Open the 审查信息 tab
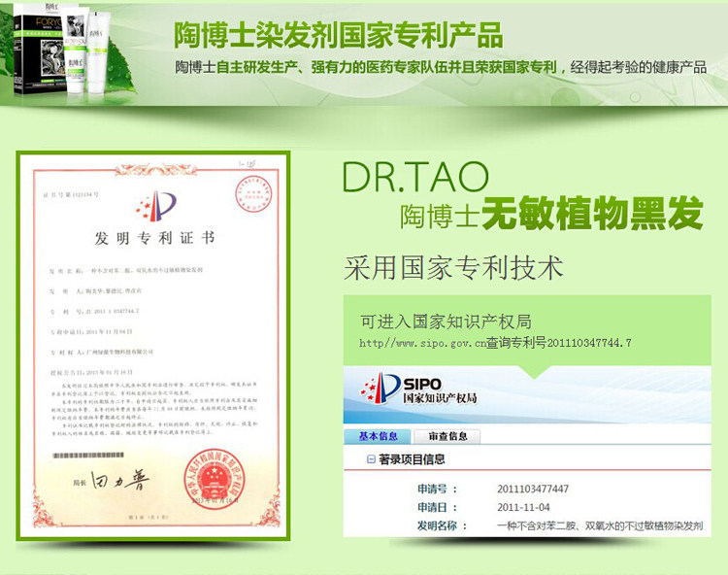Screen dimensions: 728x575 [x=447, y=436]
